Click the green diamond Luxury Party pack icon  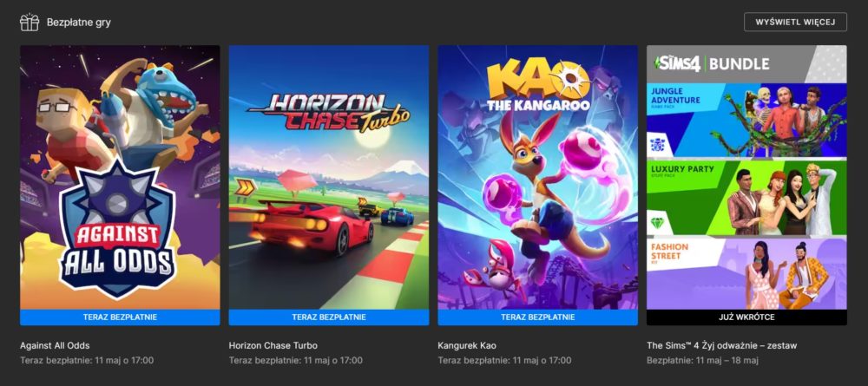pyautogui.click(x=660, y=222)
